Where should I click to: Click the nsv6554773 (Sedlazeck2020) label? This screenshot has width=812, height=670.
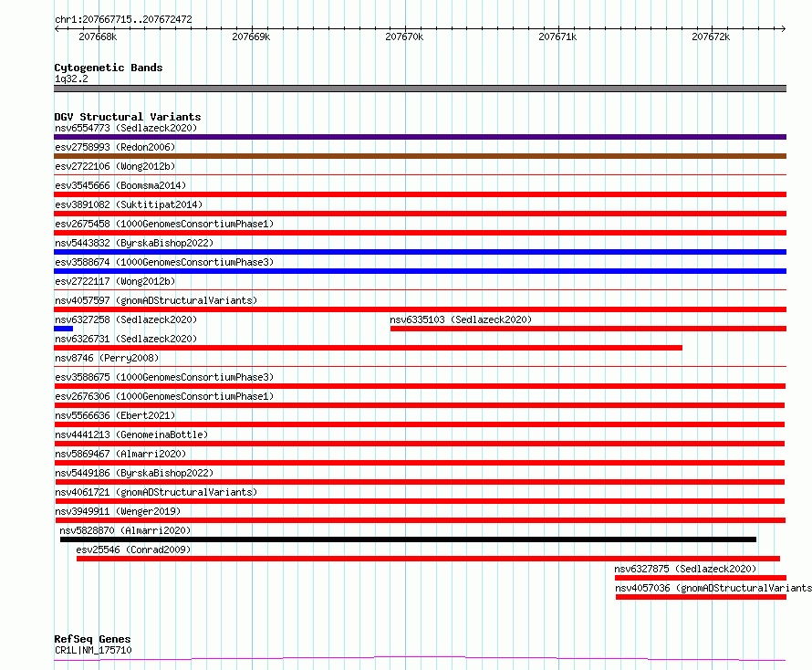pos(126,128)
